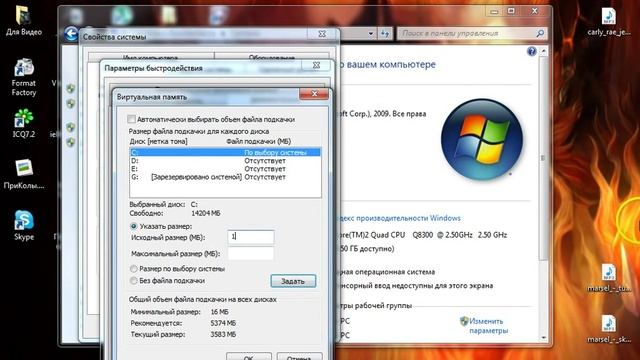Screen dimensions: 640x360
Task: Select Размер по выбору системы option
Action: [x=133, y=269]
